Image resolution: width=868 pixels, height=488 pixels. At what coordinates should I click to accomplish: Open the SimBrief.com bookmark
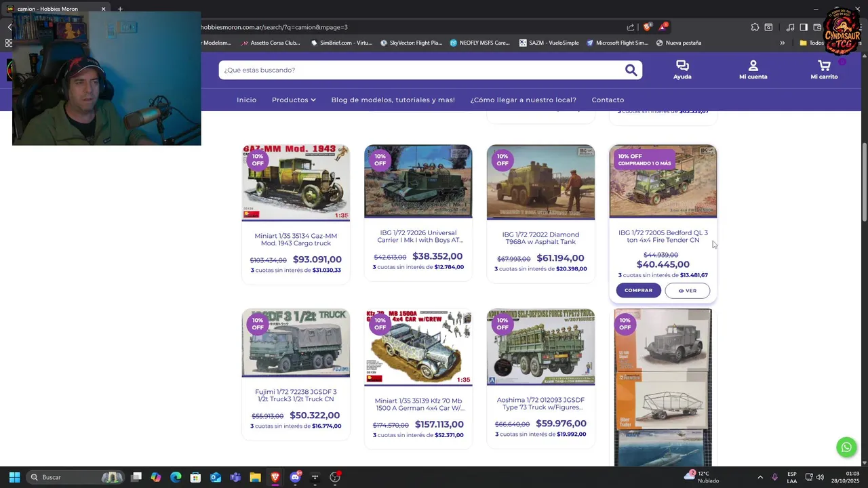pyautogui.click(x=341, y=43)
